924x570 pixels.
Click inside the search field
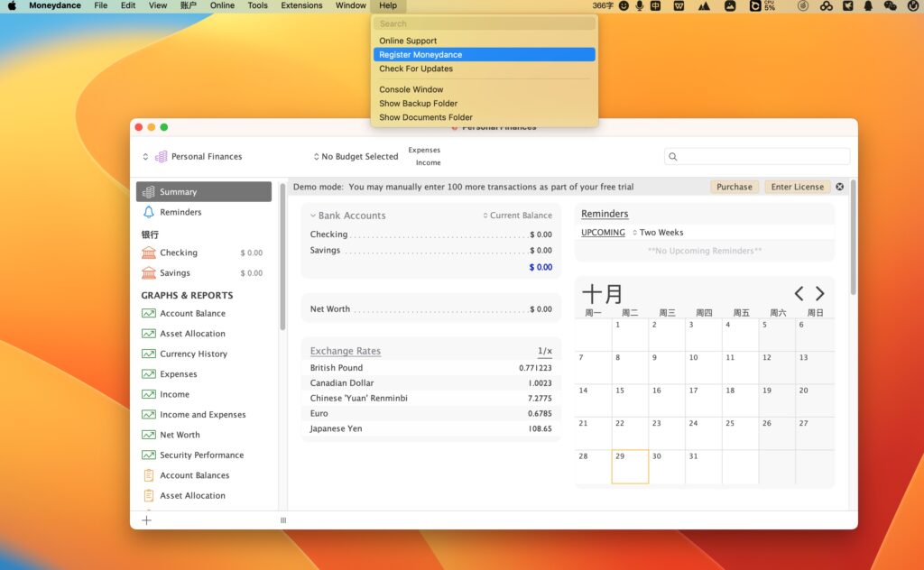pyautogui.click(x=756, y=156)
